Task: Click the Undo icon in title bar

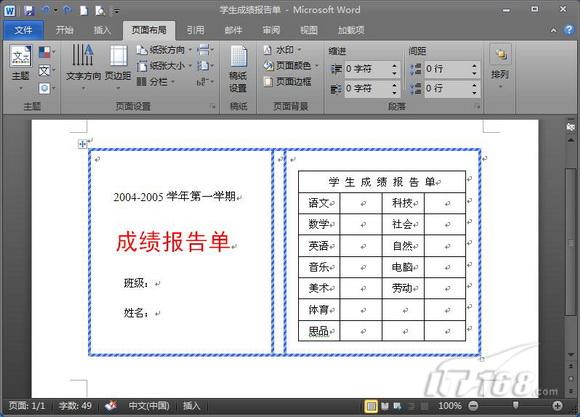Action: click(x=46, y=10)
